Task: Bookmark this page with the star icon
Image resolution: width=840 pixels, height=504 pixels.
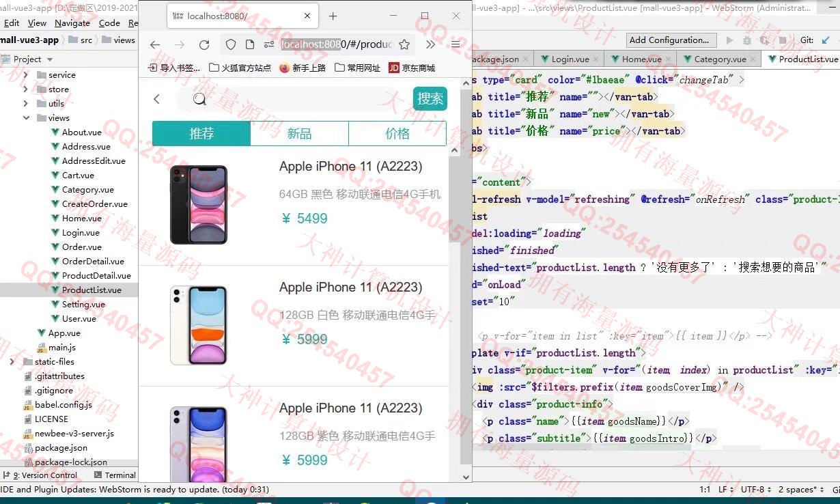Action: click(x=404, y=44)
